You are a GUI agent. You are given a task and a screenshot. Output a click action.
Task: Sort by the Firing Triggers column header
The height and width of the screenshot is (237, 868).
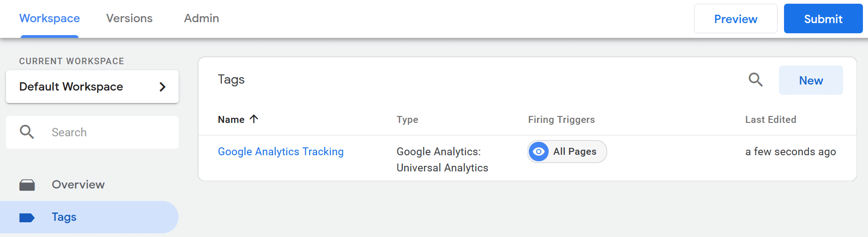[561, 120]
